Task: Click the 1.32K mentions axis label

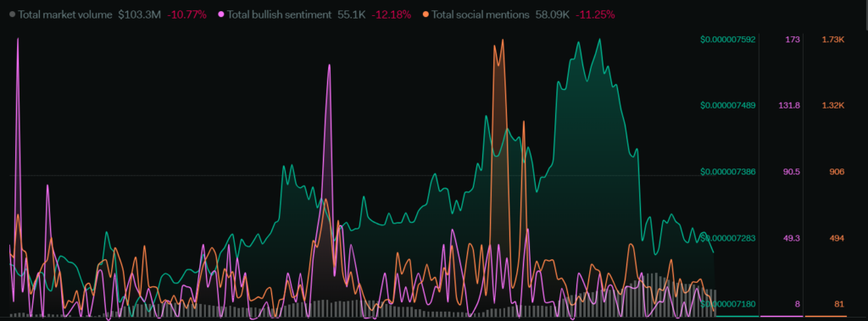Action: pyautogui.click(x=834, y=106)
